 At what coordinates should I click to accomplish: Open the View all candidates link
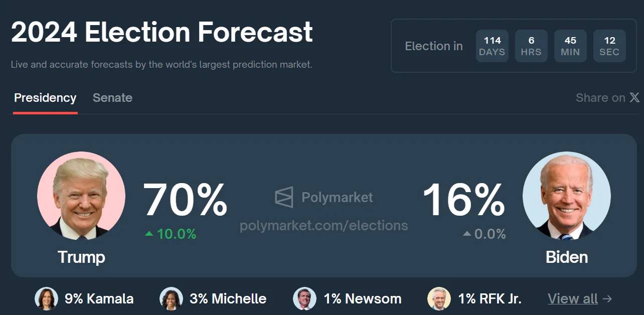(x=579, y=299)
